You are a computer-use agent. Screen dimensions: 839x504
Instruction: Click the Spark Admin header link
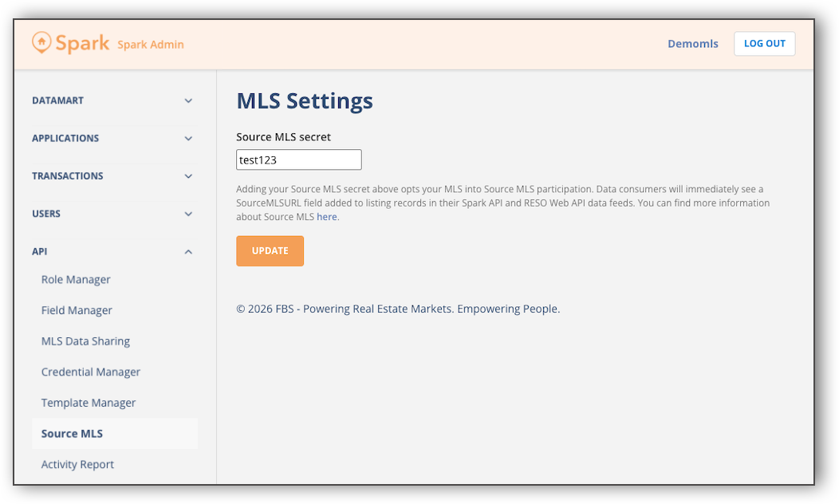[151, 45]
